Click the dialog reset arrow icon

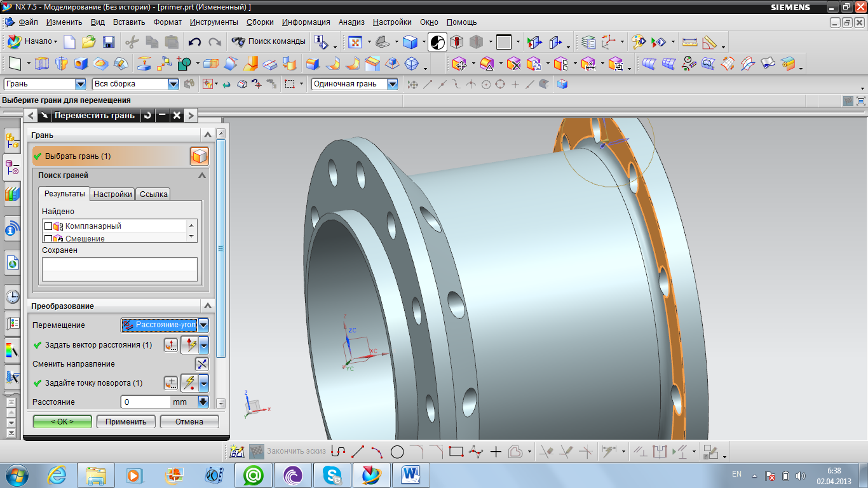pos(147,115)
